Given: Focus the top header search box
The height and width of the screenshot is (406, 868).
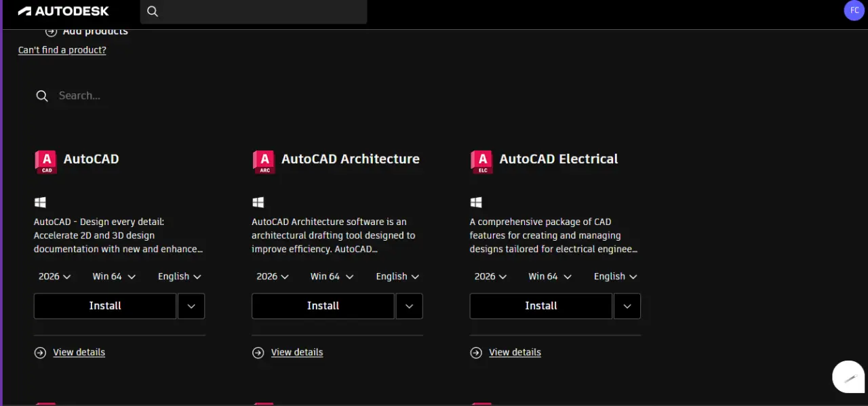Looking at the screenshot, I should (x=254, y=12).
